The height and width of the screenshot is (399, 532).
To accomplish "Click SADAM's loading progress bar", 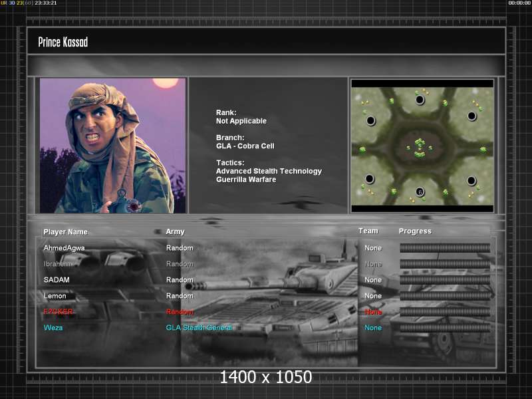I will 445,280.
